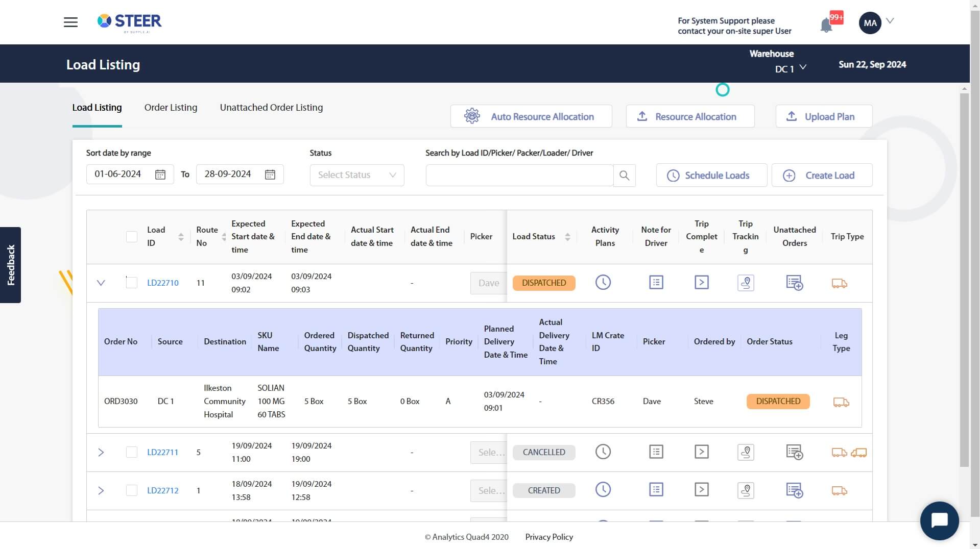Tick the checkbox for load LD22712
The width and height of the screenshot is (980, 549).
(x=132, y=490)
